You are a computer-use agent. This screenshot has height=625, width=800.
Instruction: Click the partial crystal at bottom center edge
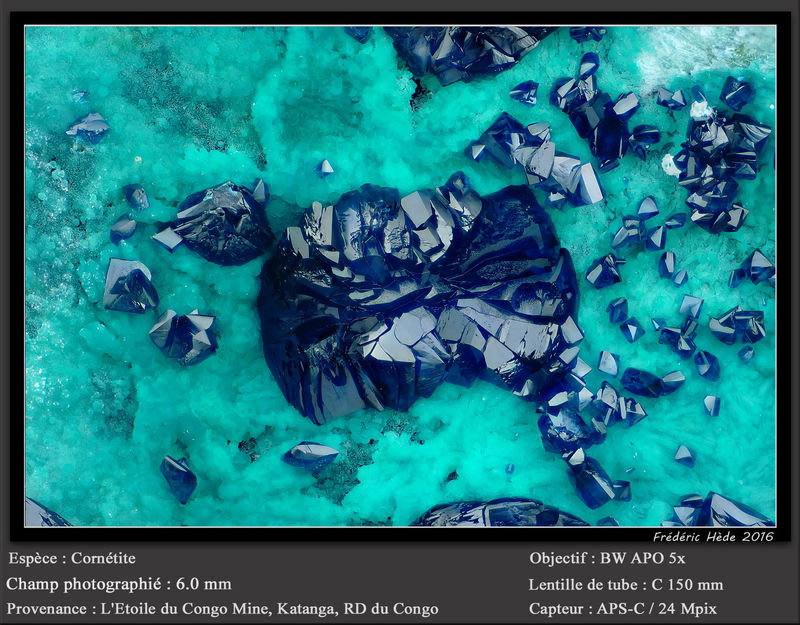pos(500,513)
